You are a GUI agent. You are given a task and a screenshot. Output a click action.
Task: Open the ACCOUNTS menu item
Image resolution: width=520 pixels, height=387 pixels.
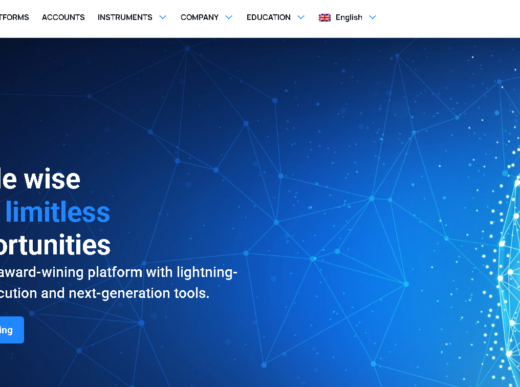(x=63, y=17)
